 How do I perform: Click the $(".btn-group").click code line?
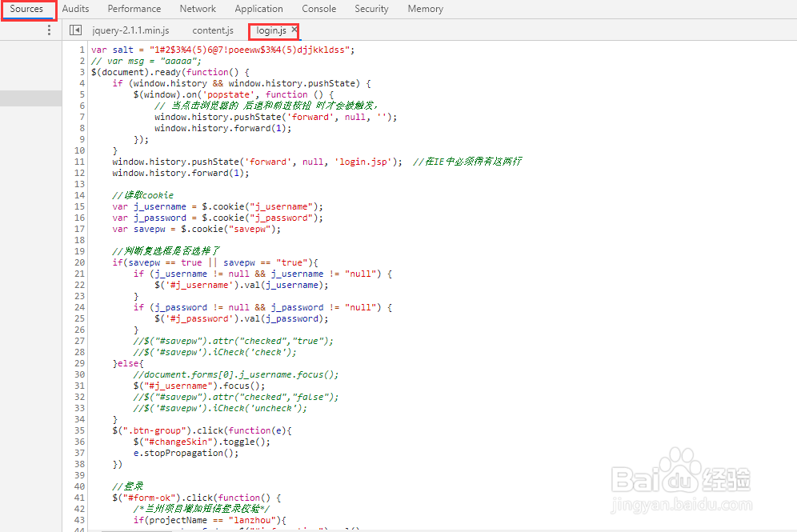point(202,430)
